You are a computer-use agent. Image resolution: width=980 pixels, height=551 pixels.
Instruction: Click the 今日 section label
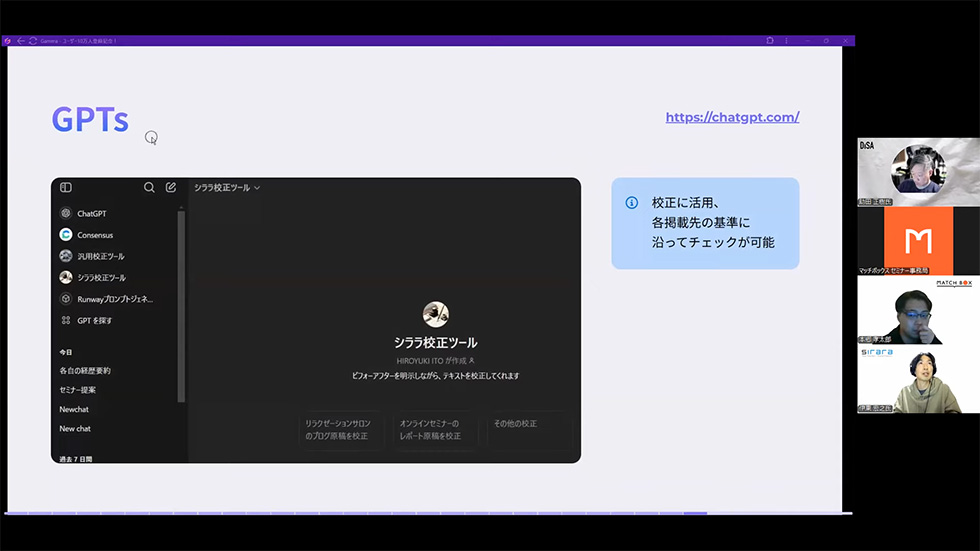pyautogui.click(x=66, y=352)
